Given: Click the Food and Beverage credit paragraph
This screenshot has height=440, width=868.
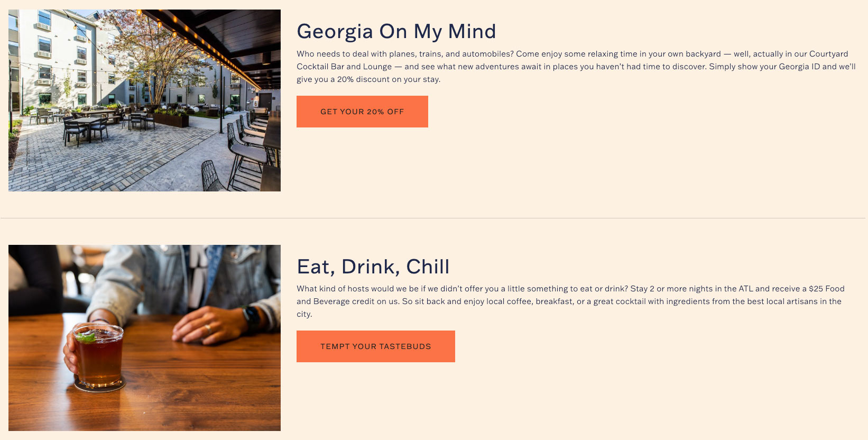Looking at the screenshot, I should pyautogui.click(x=570, y=301).
